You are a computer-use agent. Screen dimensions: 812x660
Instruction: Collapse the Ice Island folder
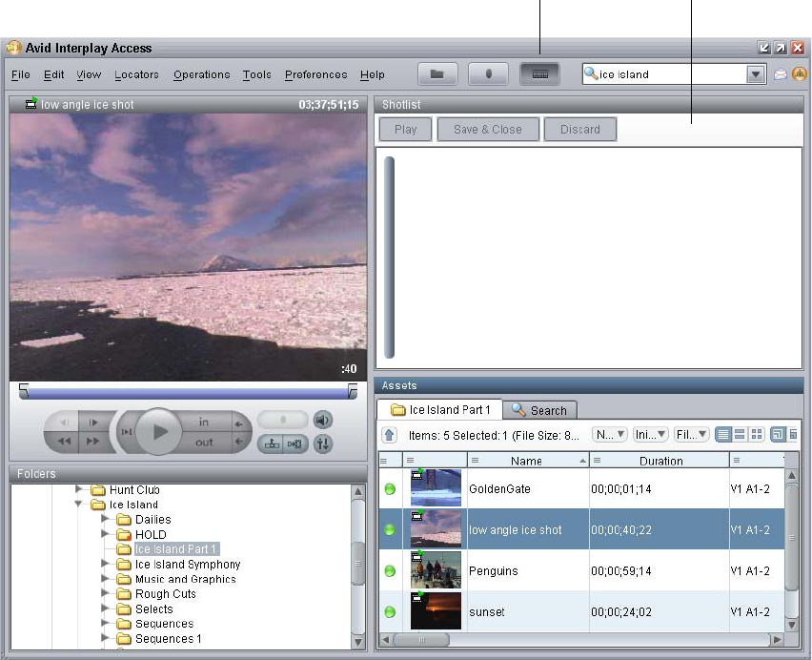tap(78, 504)
